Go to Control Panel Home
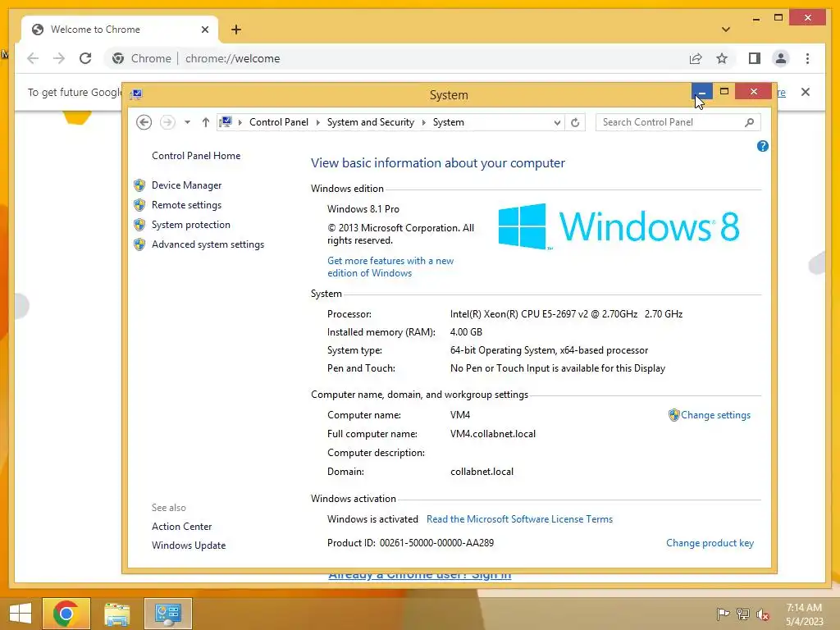The height and width of the screenshot is (630, 840). (x=196, y=156)
